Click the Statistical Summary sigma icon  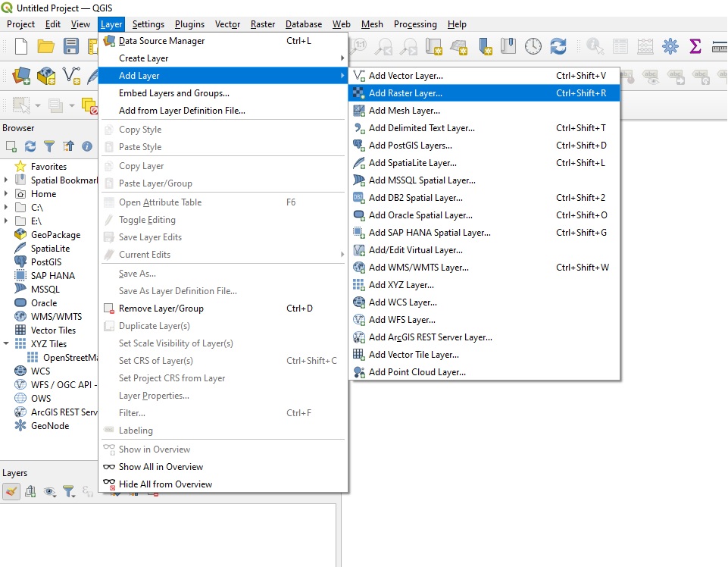click(x=695, y=47)
